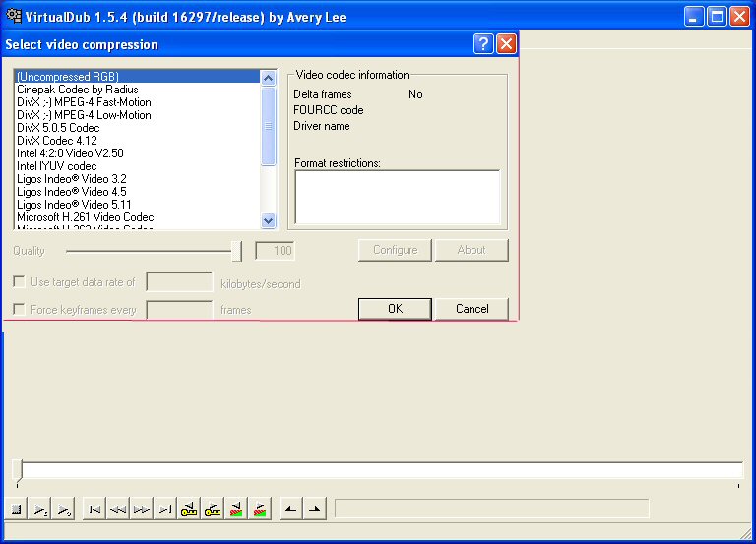
Task: Minimize the VirtualDub window
Action: [x=694, y=17]
